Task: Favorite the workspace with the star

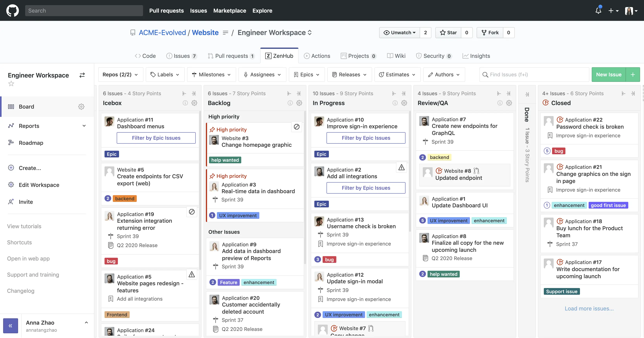Action: tap(11, 84)
